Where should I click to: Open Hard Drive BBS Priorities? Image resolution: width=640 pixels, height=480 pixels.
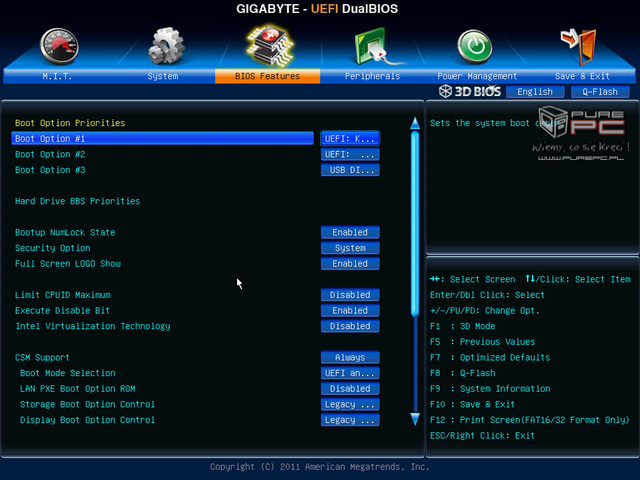point(78,201)
